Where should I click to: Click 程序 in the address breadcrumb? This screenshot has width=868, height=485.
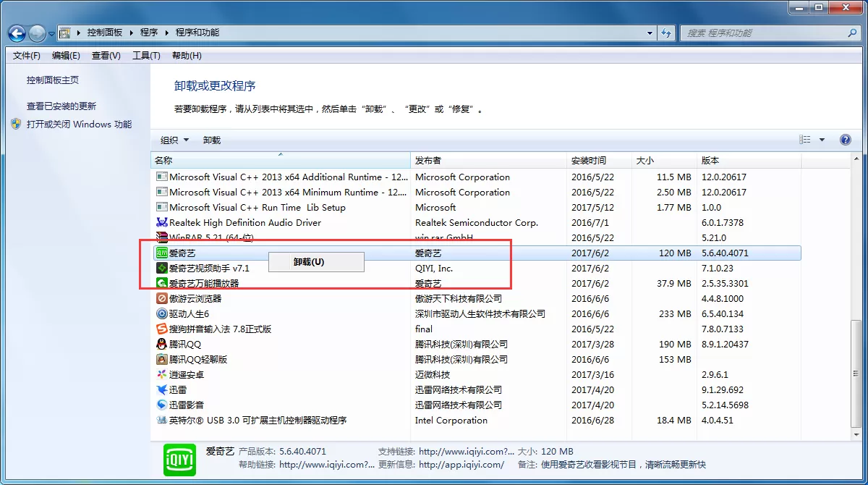(x=149, y=33)
